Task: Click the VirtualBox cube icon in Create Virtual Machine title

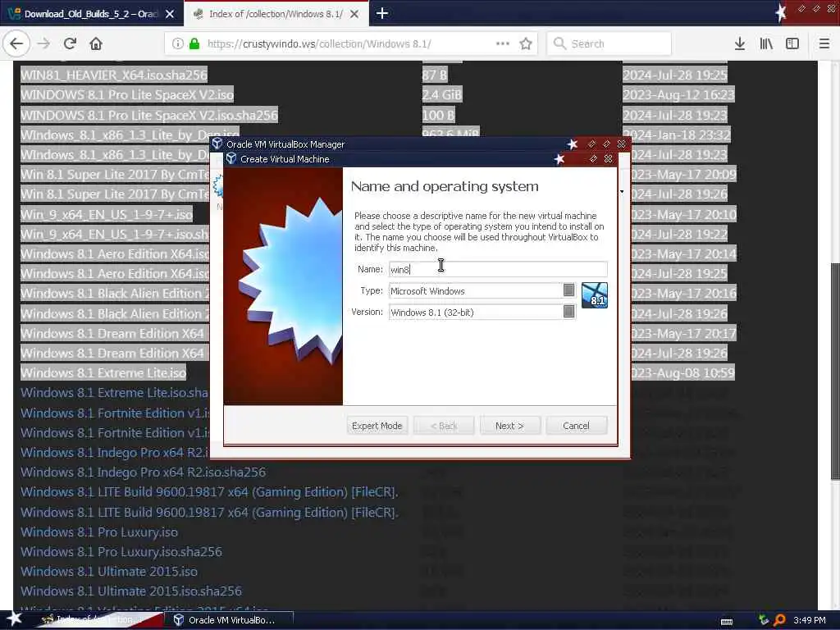Action: [x=231, y=158]
